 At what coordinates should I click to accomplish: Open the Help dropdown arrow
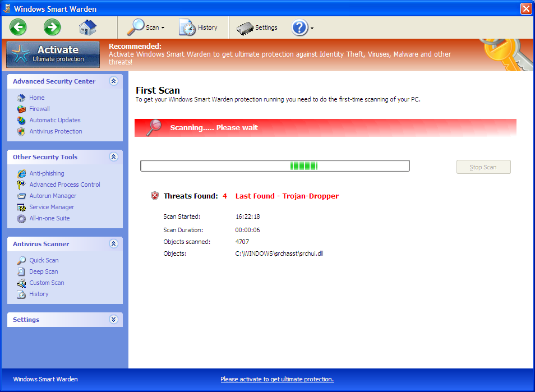[312, 28]
